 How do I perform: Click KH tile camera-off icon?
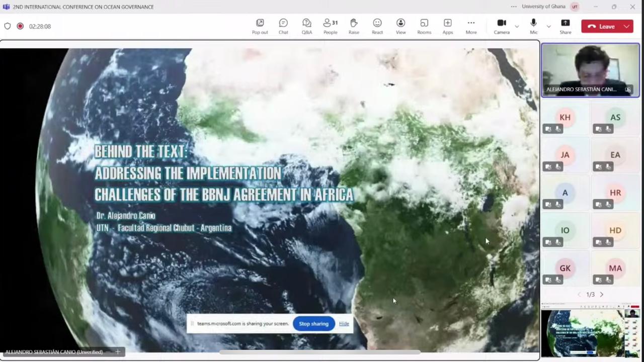[x=548, y=129]
